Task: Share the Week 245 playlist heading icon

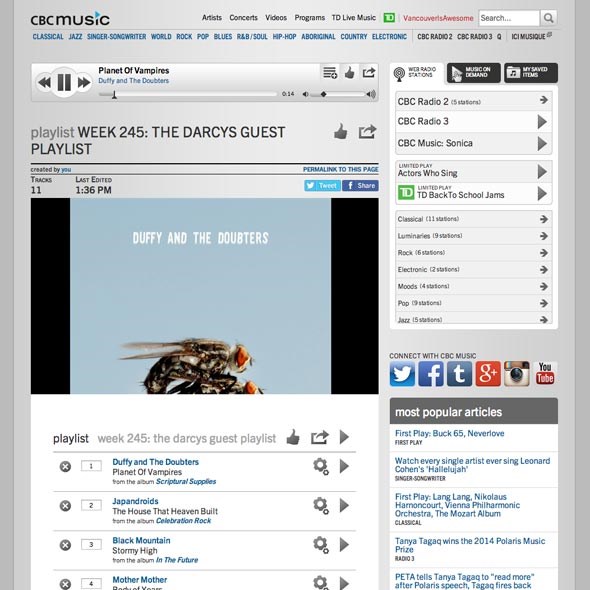Action: tap(367, 132)
